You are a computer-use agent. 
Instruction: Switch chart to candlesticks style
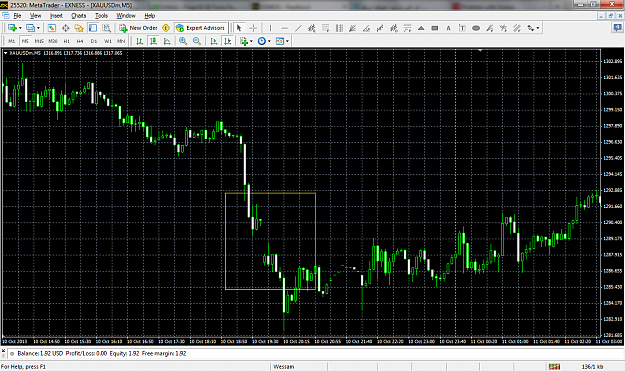[153, 41]
